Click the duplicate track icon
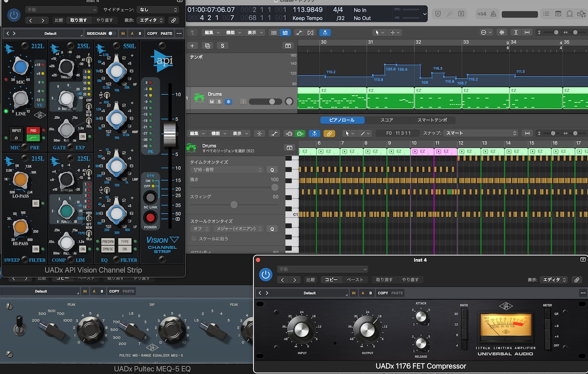 [208, 46]
